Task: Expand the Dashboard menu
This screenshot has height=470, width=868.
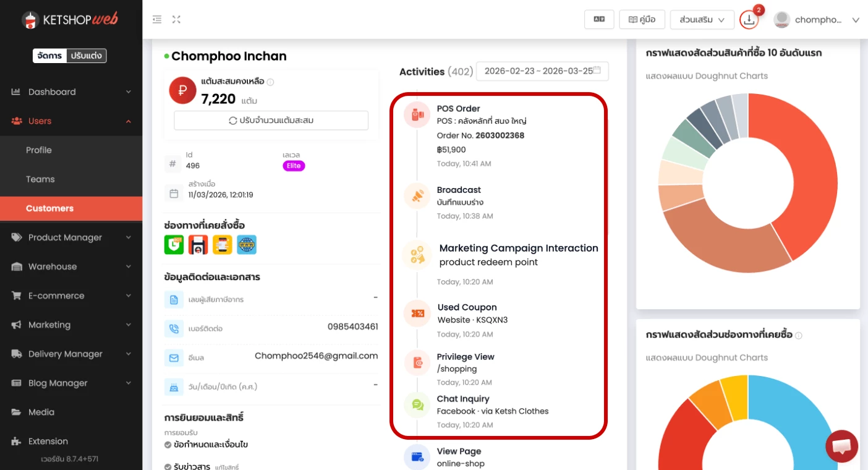Action: coord(71,92)
